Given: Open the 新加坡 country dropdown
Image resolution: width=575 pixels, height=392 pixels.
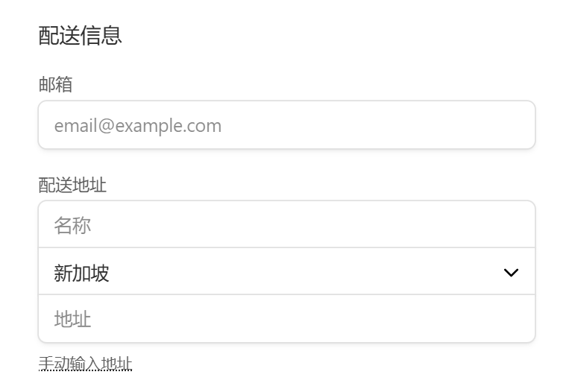Looking at the screenshot, I should pos(286,273).
